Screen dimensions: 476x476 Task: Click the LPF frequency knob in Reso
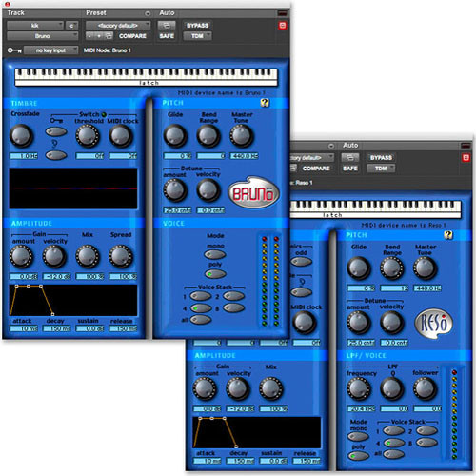359,388
